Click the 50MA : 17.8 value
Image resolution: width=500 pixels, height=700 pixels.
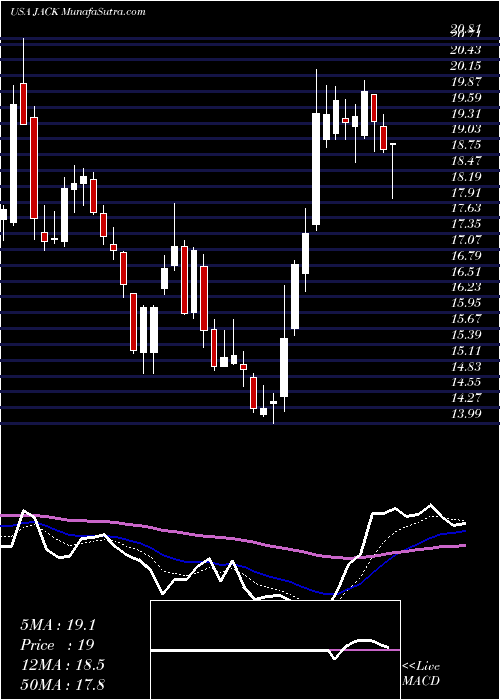pyautogui.click(x=62, y=684)
